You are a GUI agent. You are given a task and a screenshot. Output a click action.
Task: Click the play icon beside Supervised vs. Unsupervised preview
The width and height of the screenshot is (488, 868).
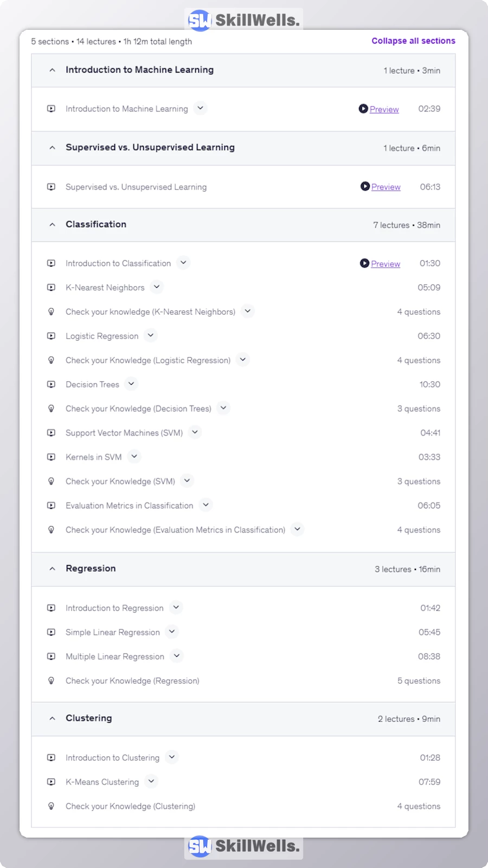[x=365, y=186]
